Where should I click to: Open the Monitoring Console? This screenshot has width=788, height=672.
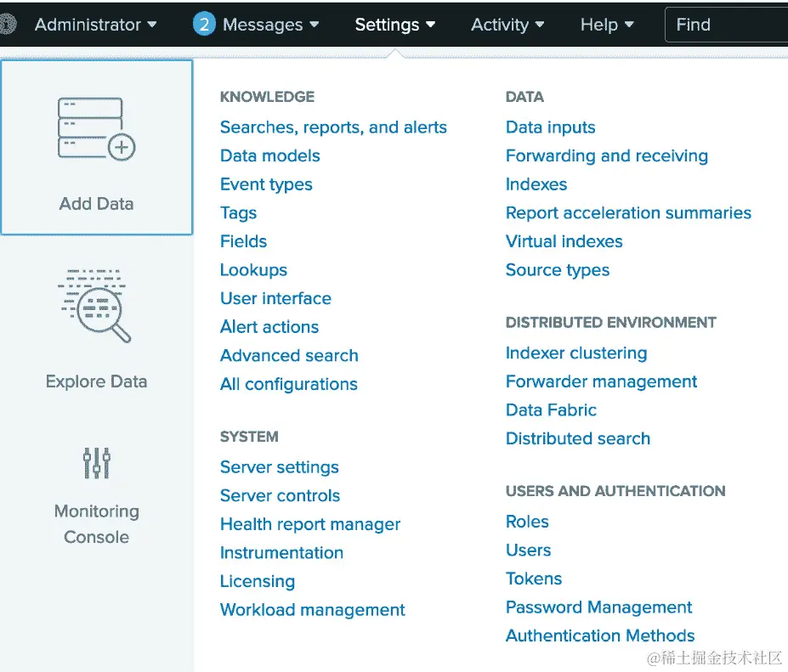(x=96, y=463)
